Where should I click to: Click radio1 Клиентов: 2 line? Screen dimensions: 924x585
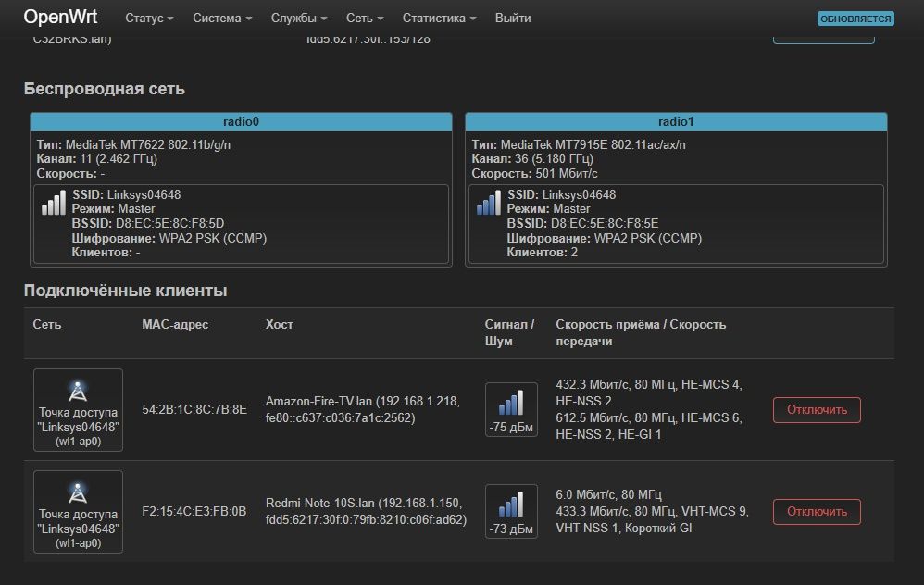(543, 253)
